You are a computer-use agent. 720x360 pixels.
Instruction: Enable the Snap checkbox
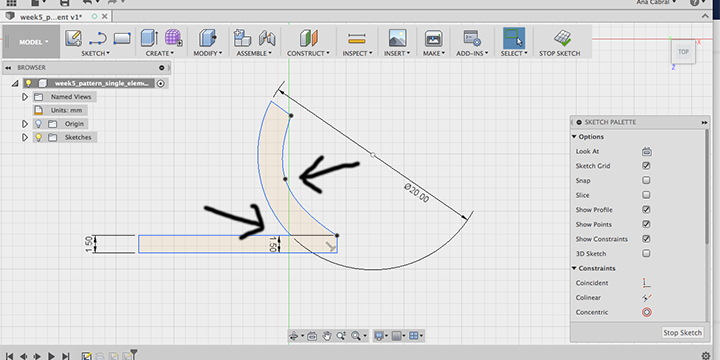[x=647, y=180]
